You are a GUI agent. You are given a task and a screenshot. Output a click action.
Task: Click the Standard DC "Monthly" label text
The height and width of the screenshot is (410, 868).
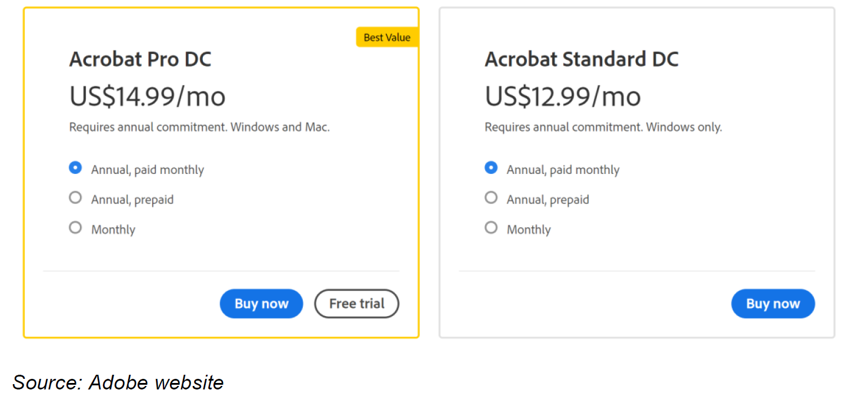click(x=529, y=230)
